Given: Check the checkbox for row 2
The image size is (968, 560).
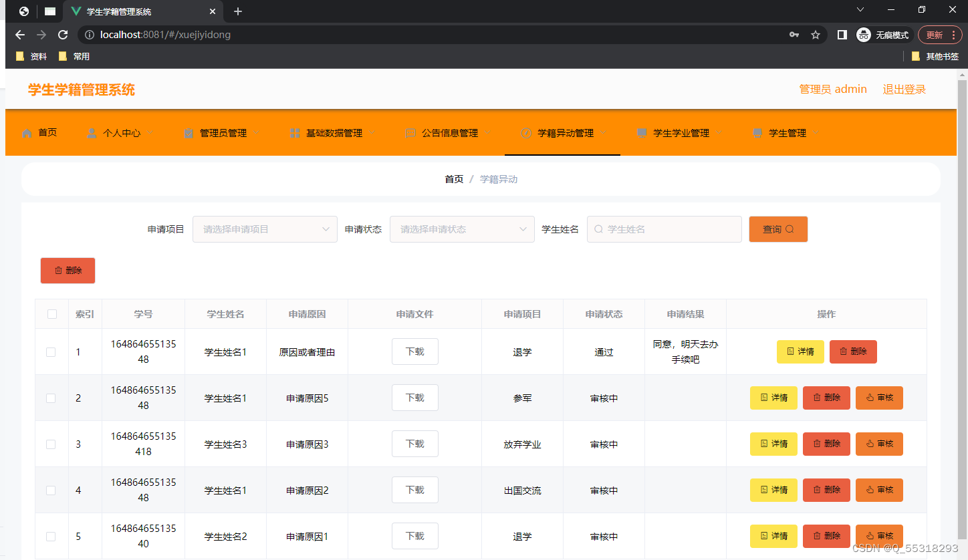Looking at the screenshot, I should 51,398.
